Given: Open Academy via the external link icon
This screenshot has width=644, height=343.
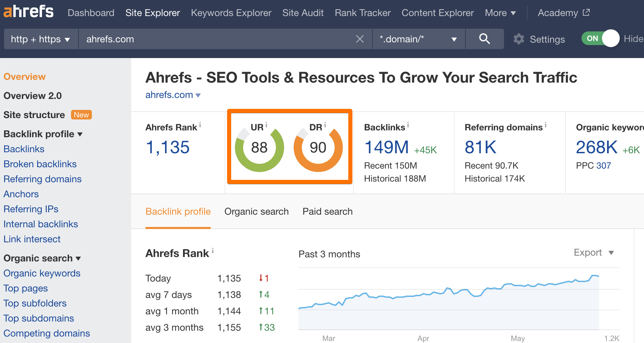Looking at the screenshot, I should [x=586, y=12].
